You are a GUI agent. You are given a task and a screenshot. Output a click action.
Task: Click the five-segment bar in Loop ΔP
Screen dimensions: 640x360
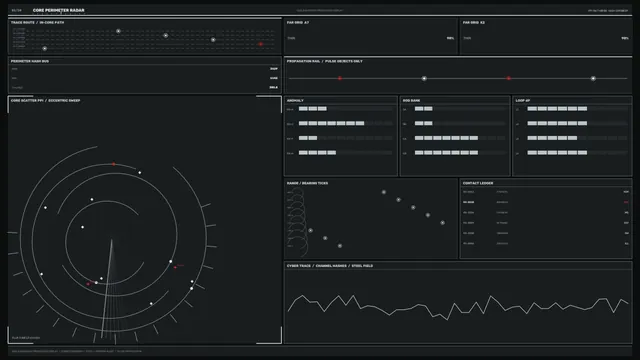pyautogui.click(x=552, y=138)
